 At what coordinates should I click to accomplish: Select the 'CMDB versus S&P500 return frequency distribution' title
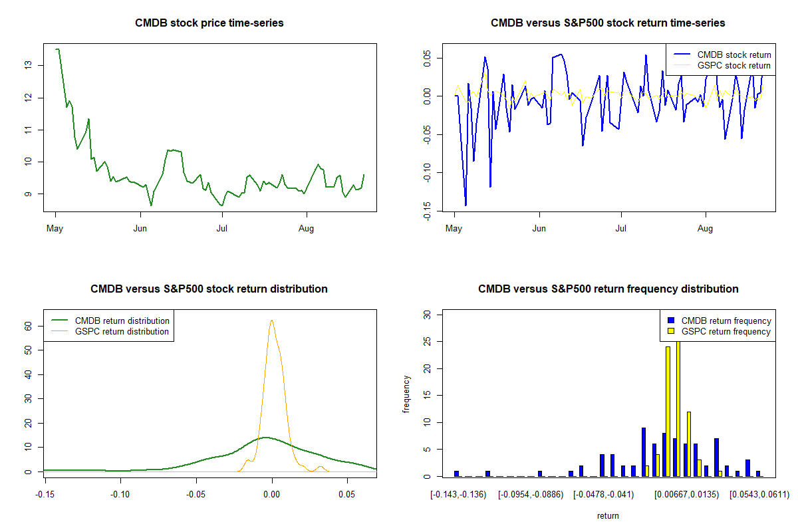(608, 289)
